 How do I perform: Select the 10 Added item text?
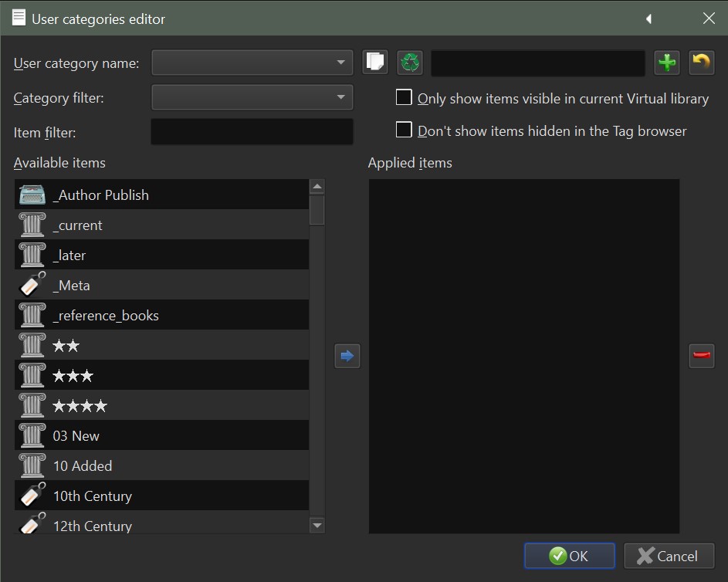point(83,466)
